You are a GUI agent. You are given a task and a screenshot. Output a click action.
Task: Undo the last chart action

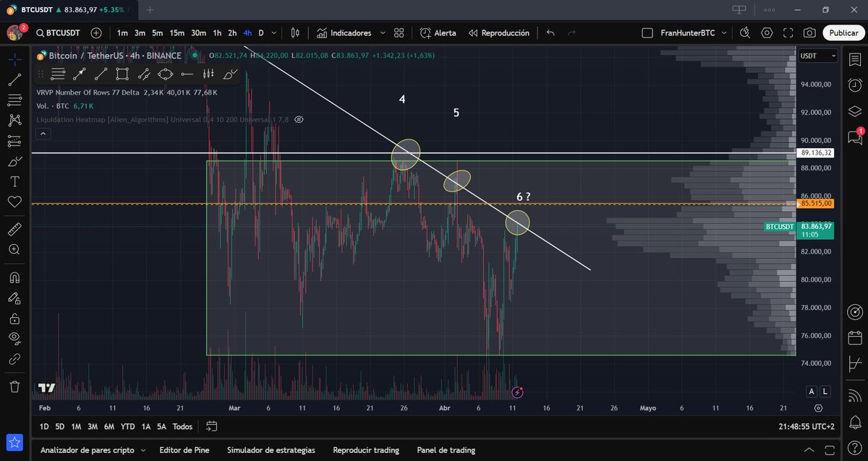coord(550,33)
